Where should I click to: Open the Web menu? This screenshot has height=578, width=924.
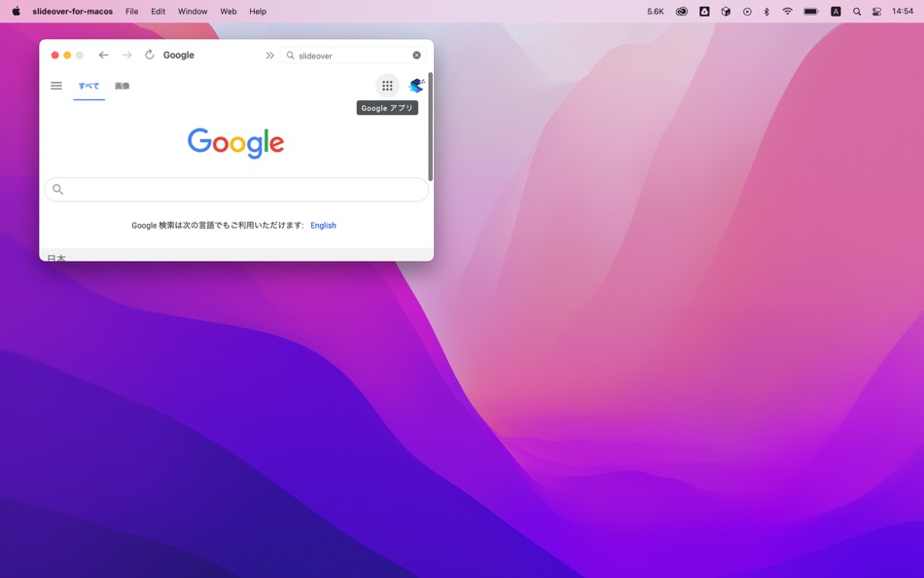coord(228,12)
